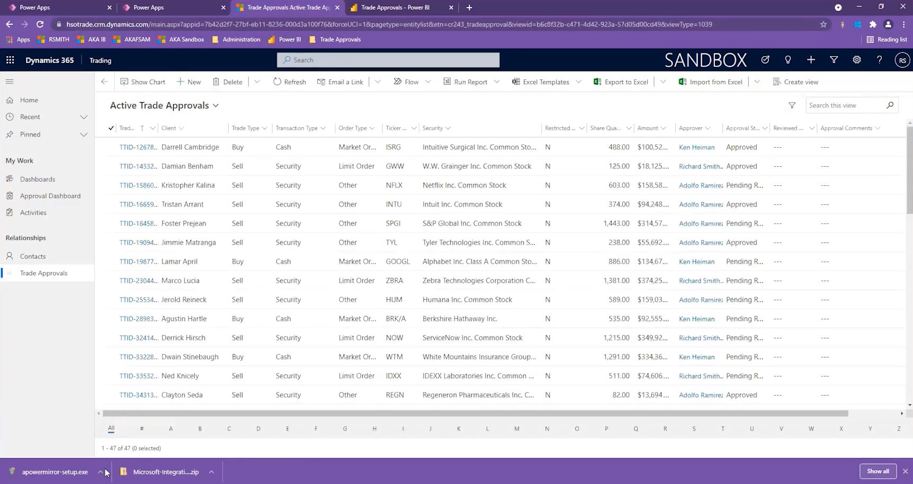The image size is (913, 484).
Task: Open browser Reading list
Action: point(887,40)
